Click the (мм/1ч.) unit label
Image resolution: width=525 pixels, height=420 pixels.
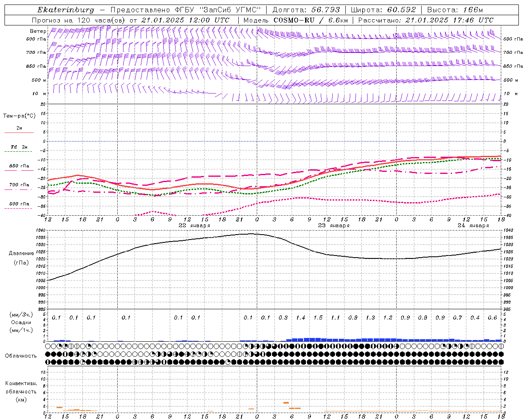click(x=21, y=330)
